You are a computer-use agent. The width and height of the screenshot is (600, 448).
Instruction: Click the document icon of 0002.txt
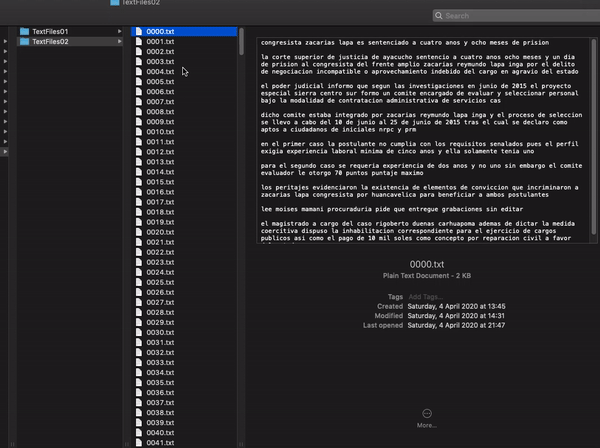[x=139, y=51]
